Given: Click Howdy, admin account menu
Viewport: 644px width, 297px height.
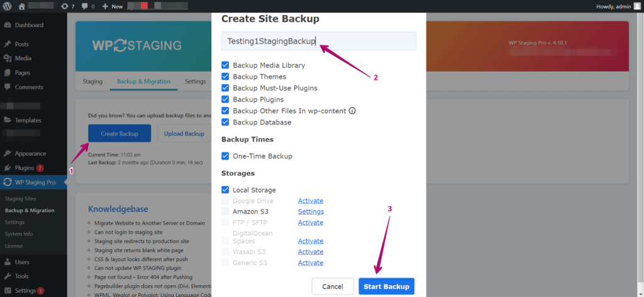Looking at the screenshot, I should [618, 6].
